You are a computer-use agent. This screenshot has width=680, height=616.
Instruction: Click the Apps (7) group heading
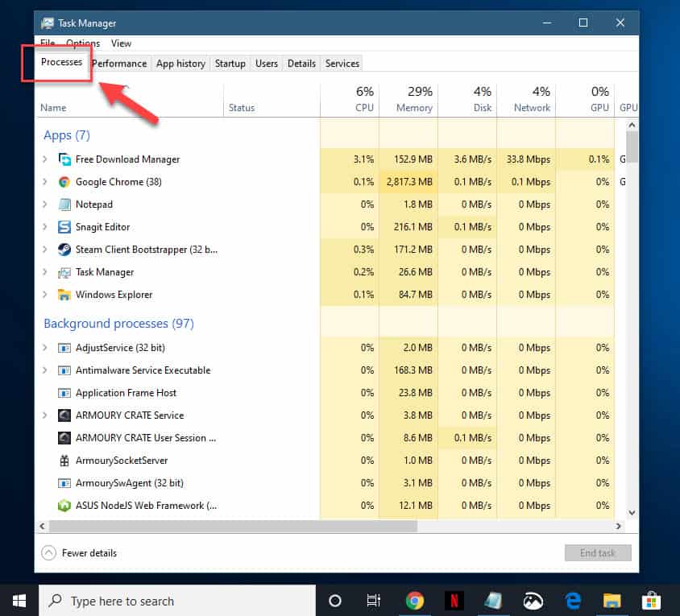tap(67, 135)
